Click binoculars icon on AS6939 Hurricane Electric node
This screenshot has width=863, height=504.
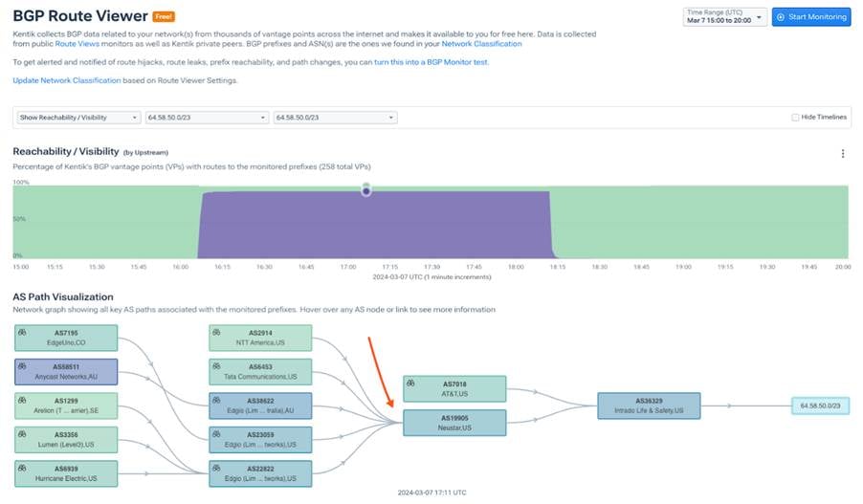pyautogui.click(x=22, y=469)
